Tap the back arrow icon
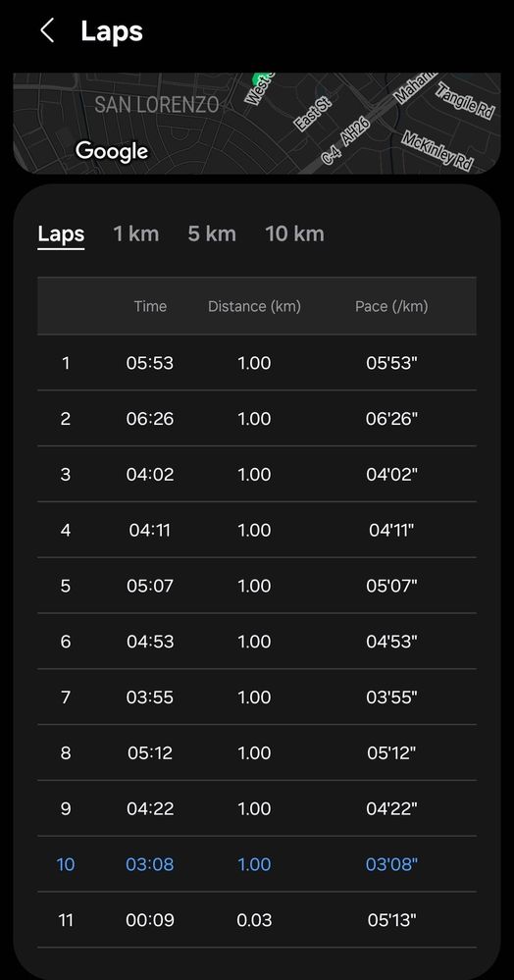Screen dimensions: 514x980 (47, 30)
